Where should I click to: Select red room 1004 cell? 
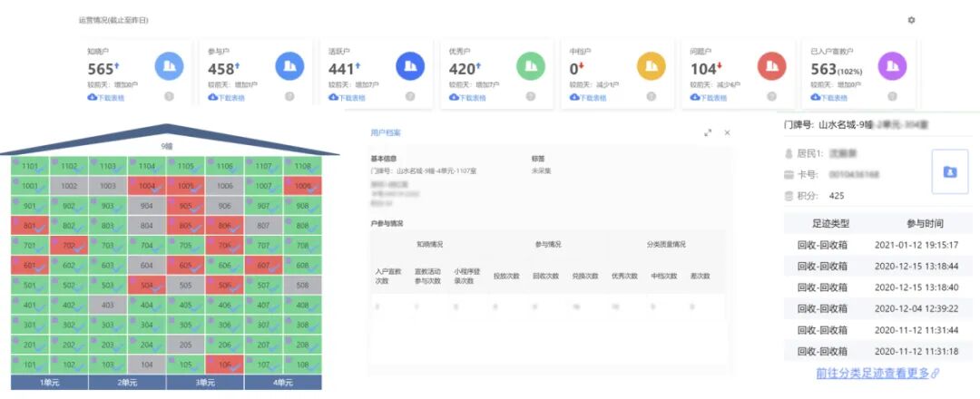coord(147,186)
